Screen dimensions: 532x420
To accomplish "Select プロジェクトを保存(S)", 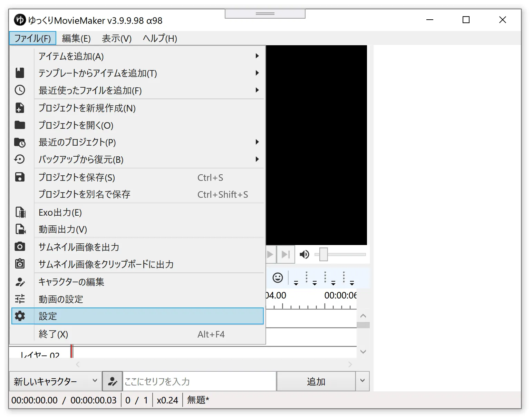I will pos(137,177).
